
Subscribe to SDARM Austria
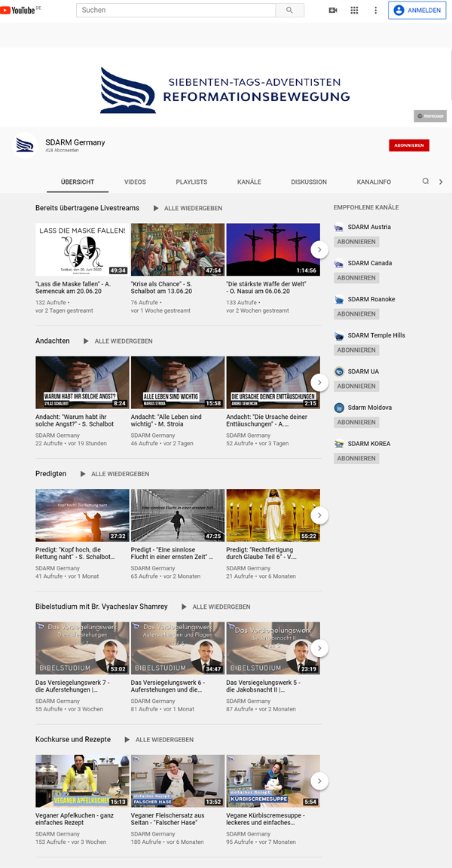coord(356,242)
